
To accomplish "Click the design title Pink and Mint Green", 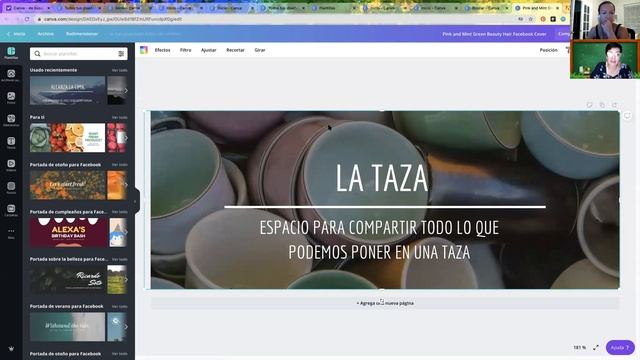I will pos(494,34).
